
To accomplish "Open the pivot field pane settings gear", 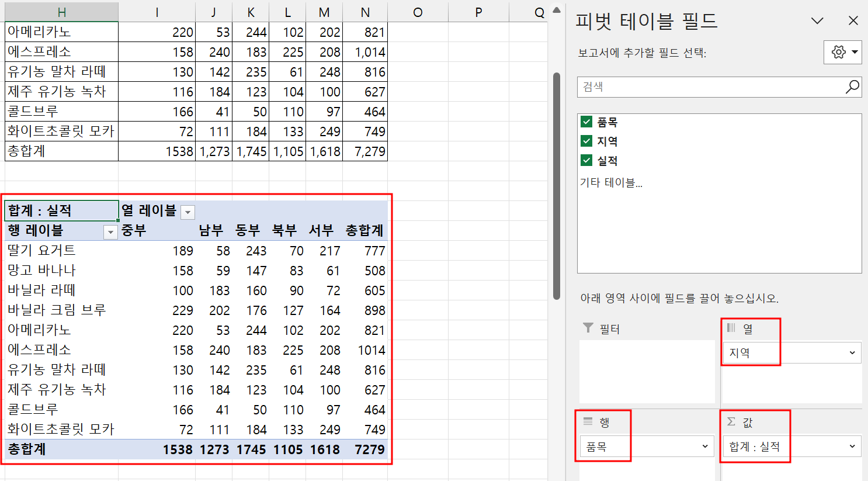I will pyautogui.click(x=838, y=52).
